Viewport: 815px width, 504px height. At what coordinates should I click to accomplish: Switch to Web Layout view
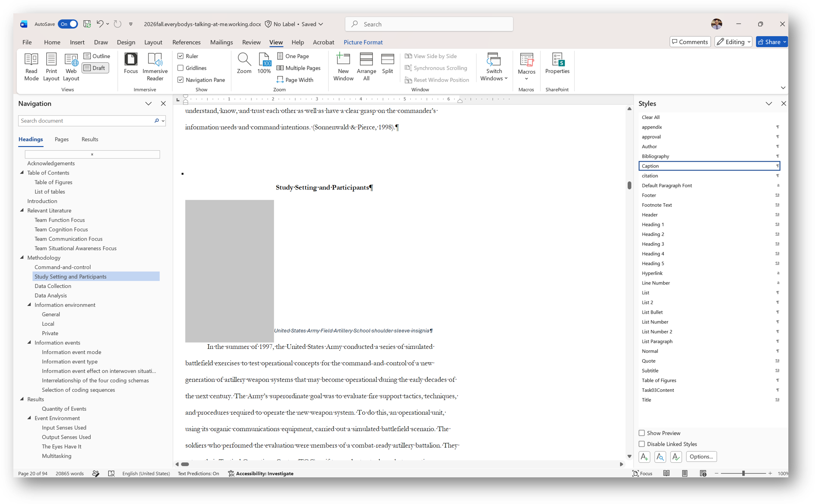tap(71, 67)
